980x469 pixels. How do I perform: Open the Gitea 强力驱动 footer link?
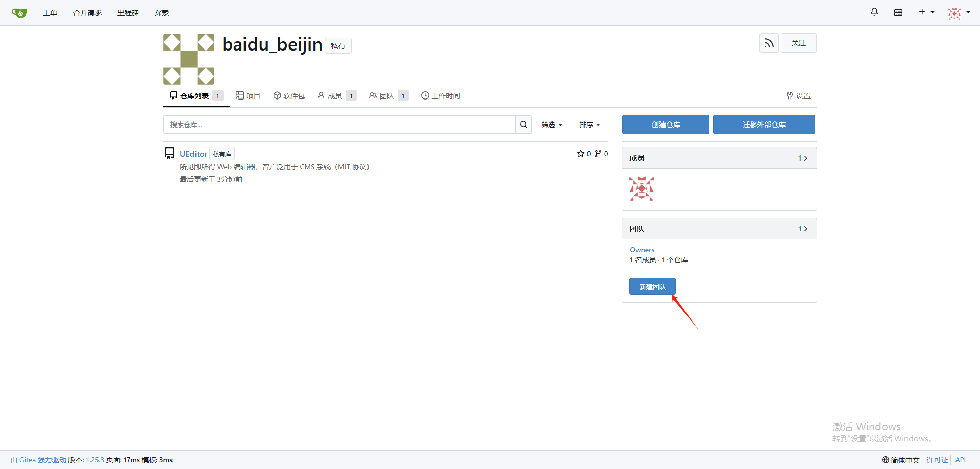(x=39, y=460)
